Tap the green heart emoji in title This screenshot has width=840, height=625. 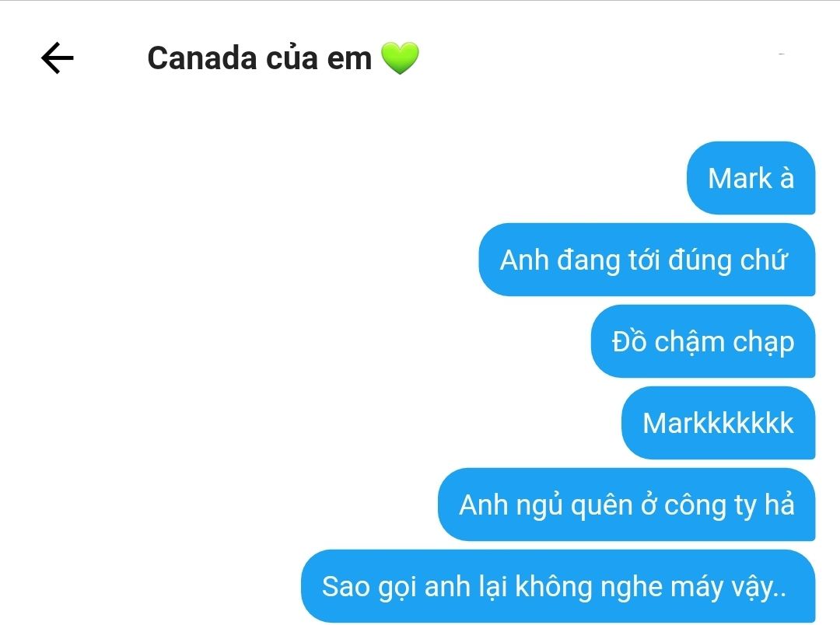tap(400, 58)
